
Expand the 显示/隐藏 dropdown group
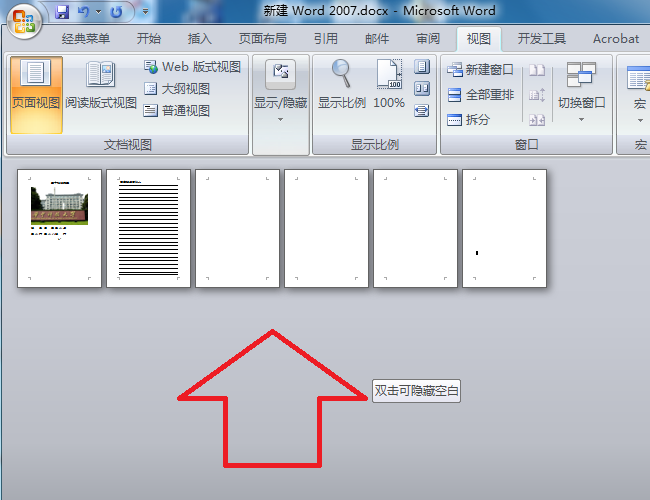[x=281, y=91]
